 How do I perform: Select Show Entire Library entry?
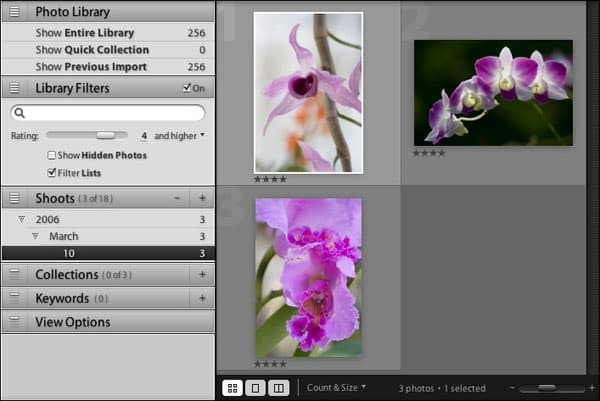point(108,33)
